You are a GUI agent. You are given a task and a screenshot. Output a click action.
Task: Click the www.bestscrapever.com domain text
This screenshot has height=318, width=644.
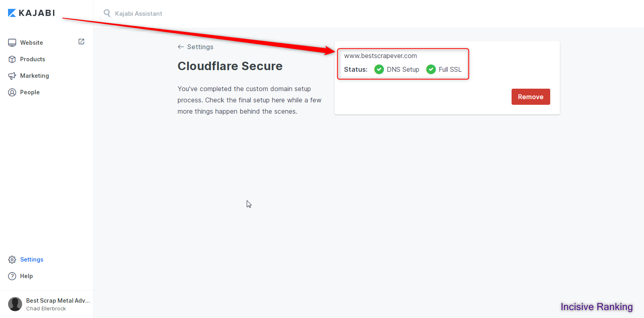click(380, 56)
